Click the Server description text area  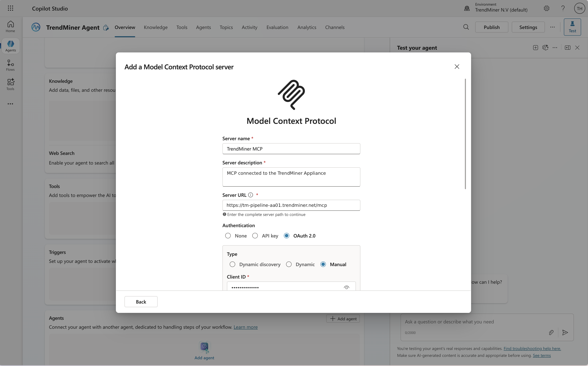click(x=291, y=177)
